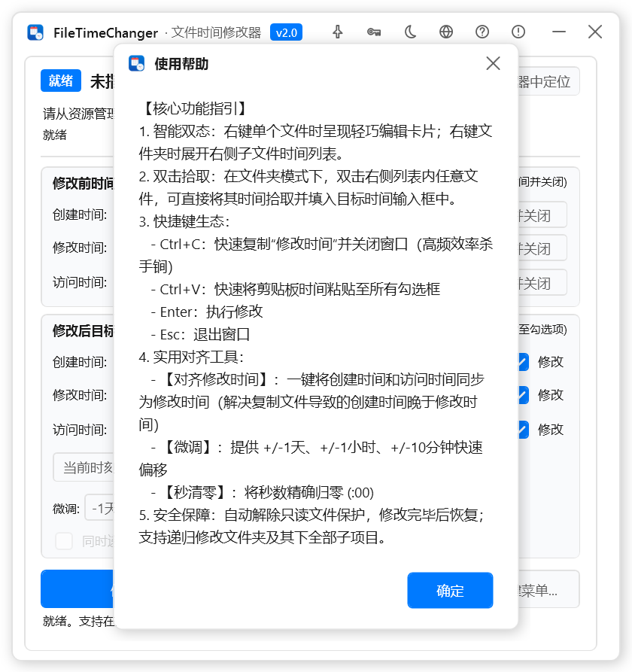Viewport: 632px width, 672px height.
Task: Click the 使用帮助 dialog title
Action: pos(181,64)
